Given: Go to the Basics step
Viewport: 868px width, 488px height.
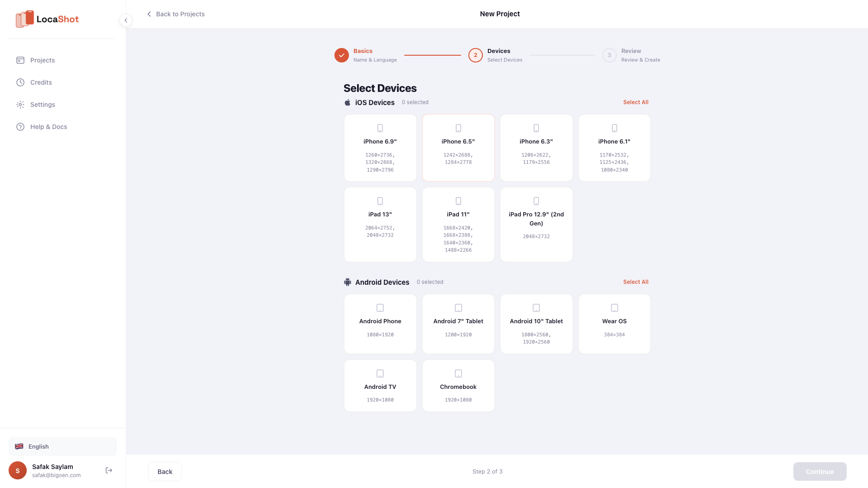Looking at the screenshot, I should tap(341, 55).
